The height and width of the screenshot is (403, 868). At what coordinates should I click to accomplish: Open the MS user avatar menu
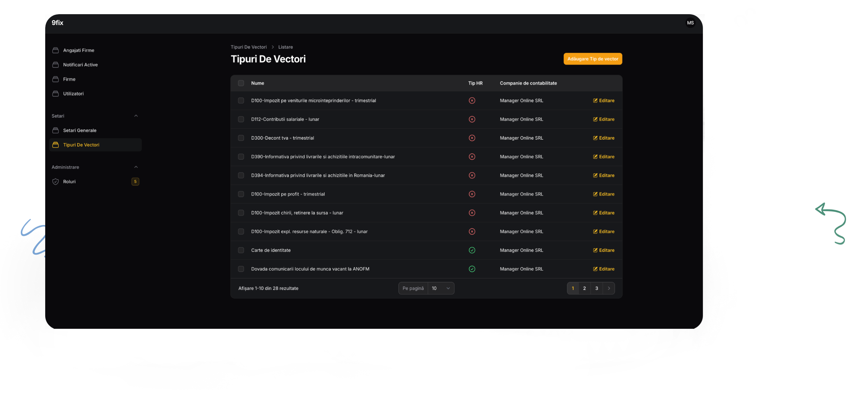point(690,23)
